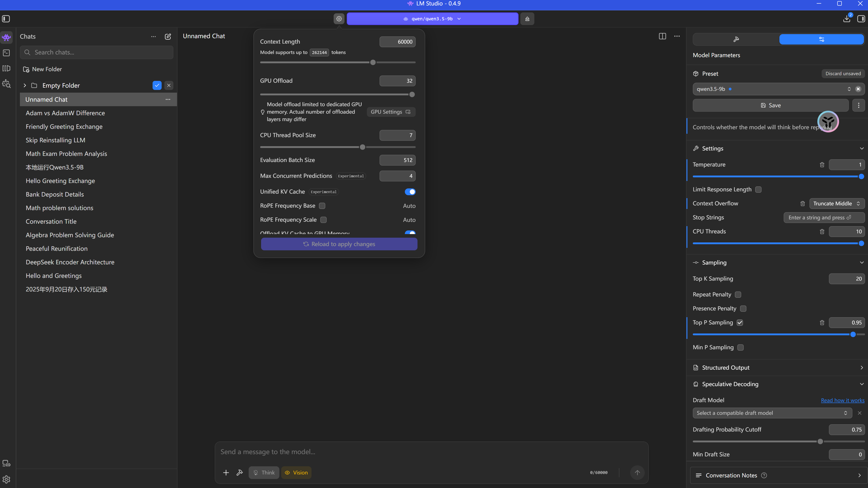Reset Context Overflow with trash icon
This screenshot has height=488, width=868.
pyautogui.click(x=803, y=203)
